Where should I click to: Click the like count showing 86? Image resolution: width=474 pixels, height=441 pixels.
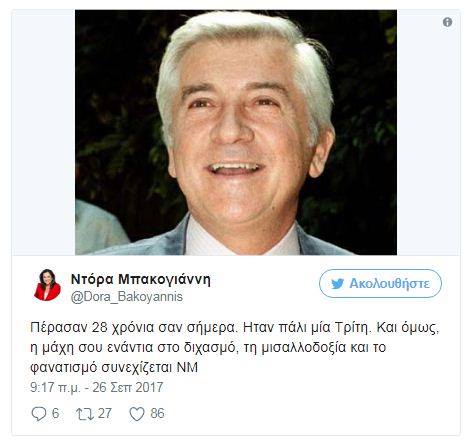tap(157, 413)
